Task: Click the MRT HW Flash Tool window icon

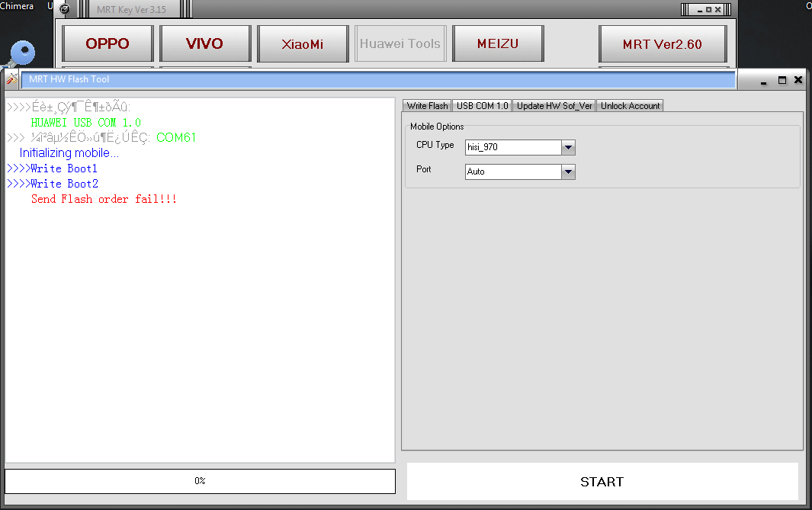Action: [12, 79]
